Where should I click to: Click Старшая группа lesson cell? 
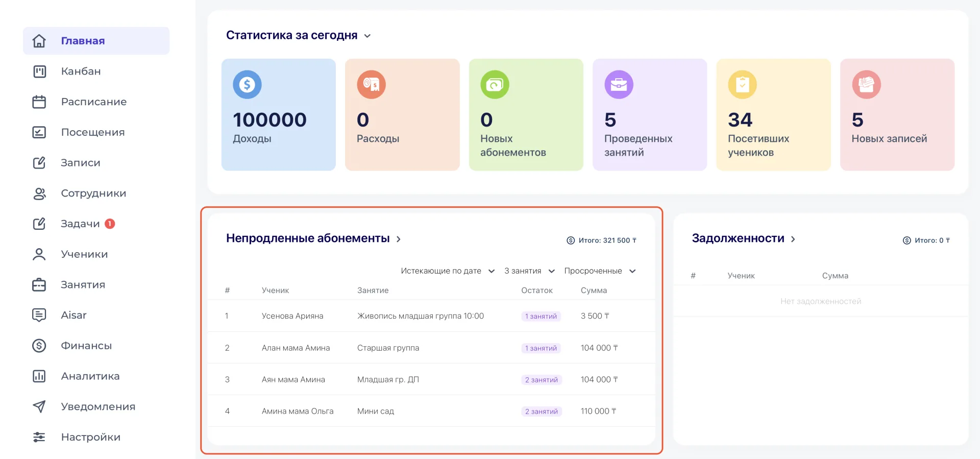388,348
